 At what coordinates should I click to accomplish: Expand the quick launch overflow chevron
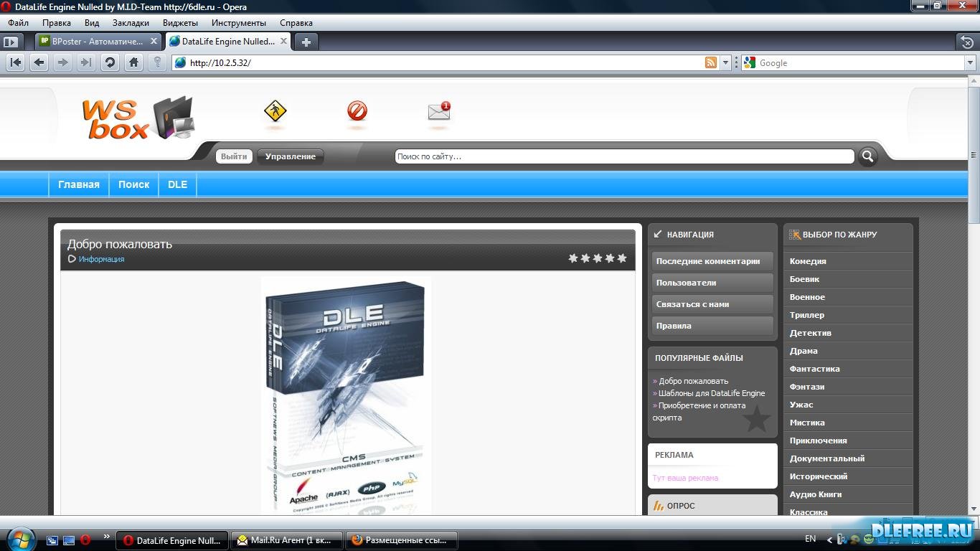point(107,536)
